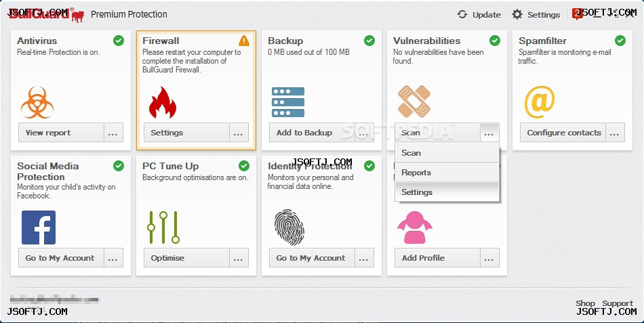
Task: Open Firewall Settings button
Action: point(186,133)
